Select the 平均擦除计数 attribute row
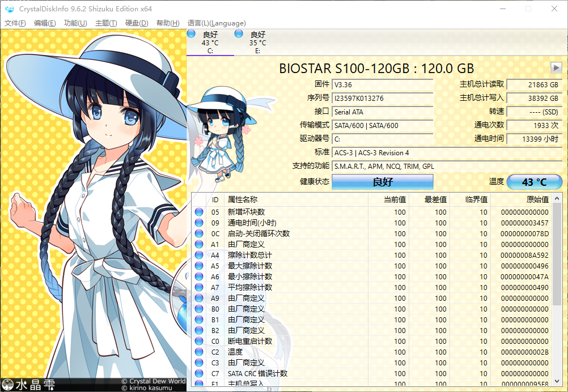Screen dimensions: 568x392 372,287
